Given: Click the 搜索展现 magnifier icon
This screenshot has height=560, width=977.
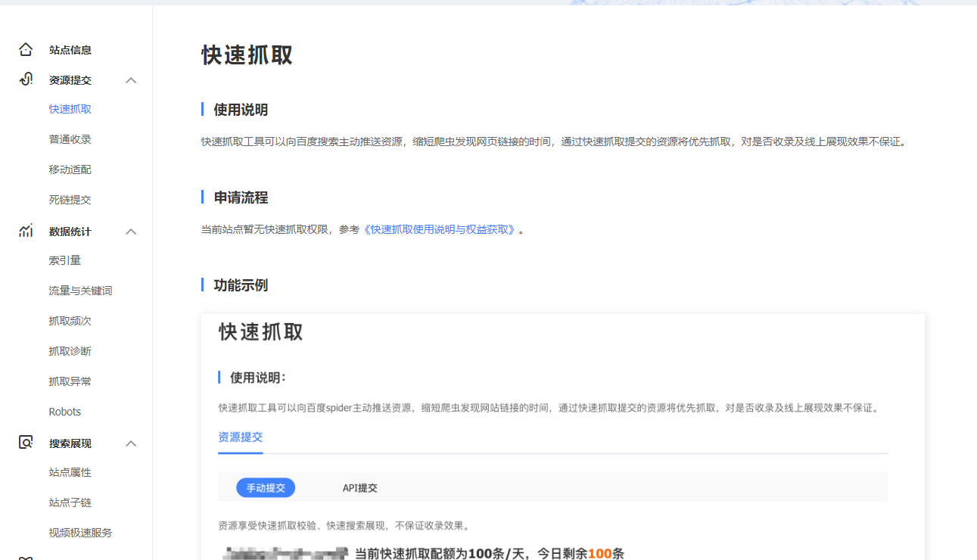Looking at the screenshot, I should tap(26, 443).
